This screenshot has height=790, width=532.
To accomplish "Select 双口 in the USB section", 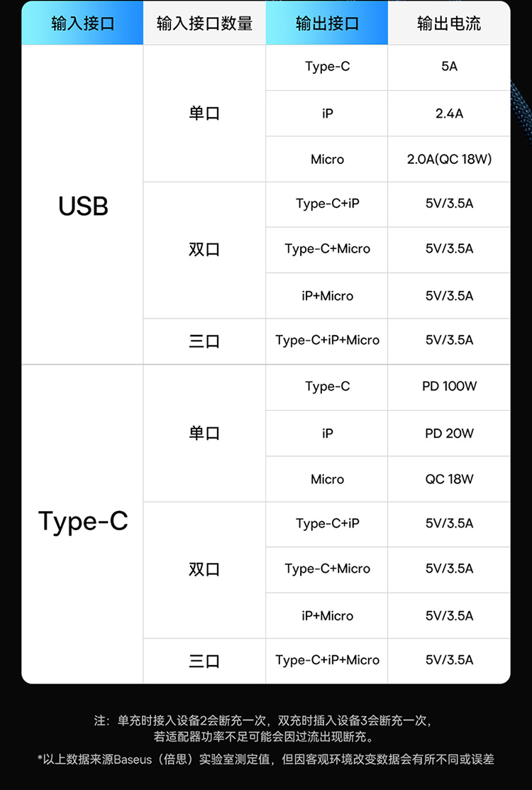I will [x=204, y=250].
